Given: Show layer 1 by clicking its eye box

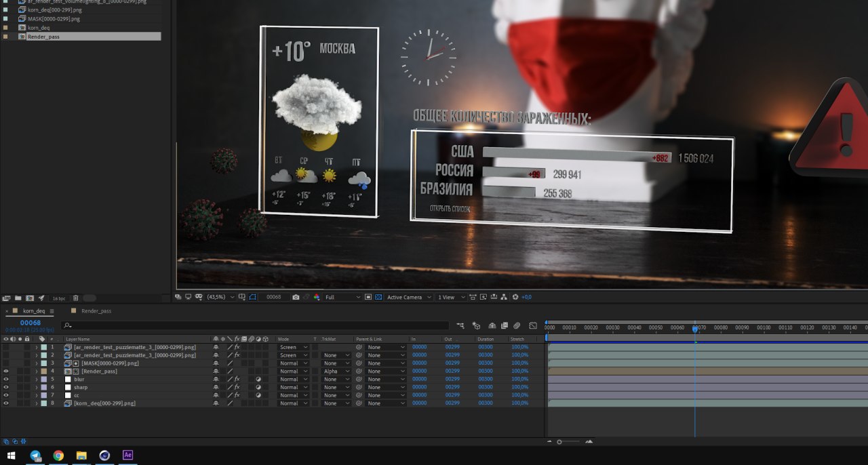Looking at the screenshot, I should click(x=6, y=347).
